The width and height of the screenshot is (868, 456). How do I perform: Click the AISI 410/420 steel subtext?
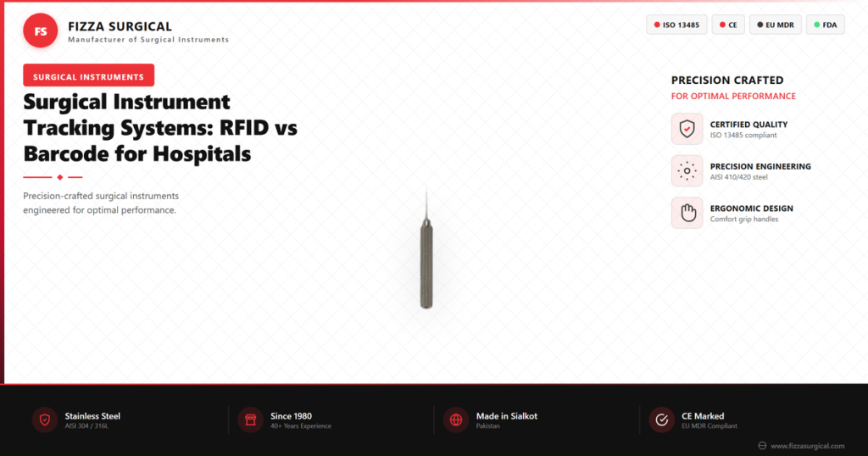[739, 178]
